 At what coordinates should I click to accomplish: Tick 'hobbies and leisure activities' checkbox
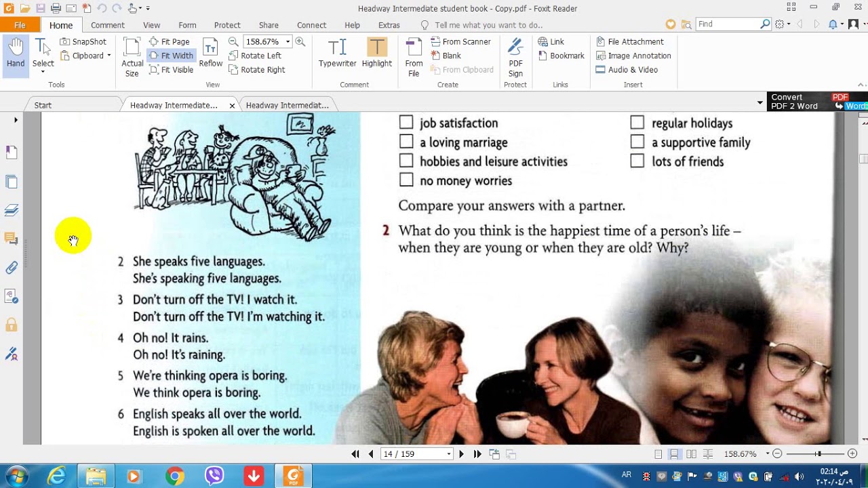click(x=406, y=161)
